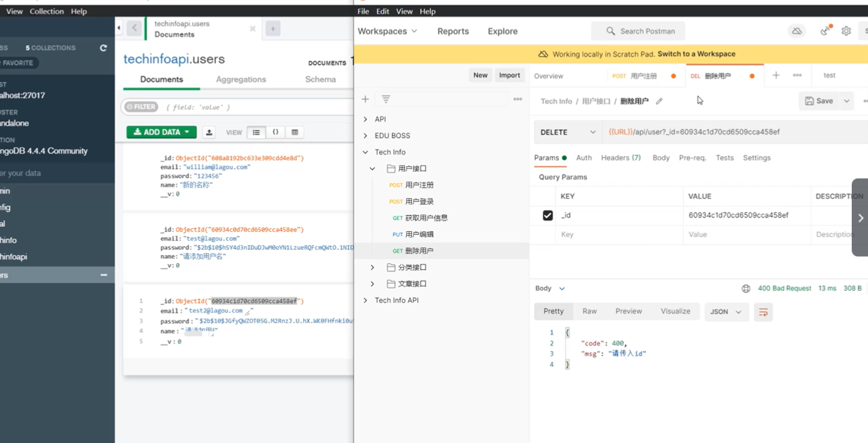Export collection icon next to ADD DATA

point(209,132)
